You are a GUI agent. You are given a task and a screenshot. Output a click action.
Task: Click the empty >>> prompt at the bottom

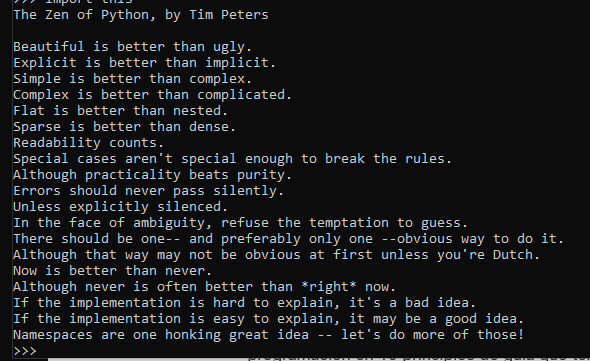pyautogui.click(x=25, y=351)
